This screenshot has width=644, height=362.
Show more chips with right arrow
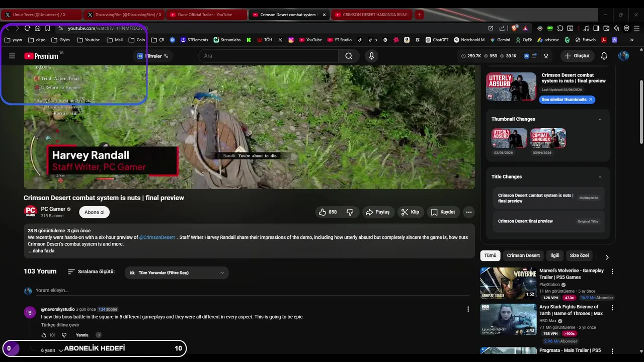[607, 257]
